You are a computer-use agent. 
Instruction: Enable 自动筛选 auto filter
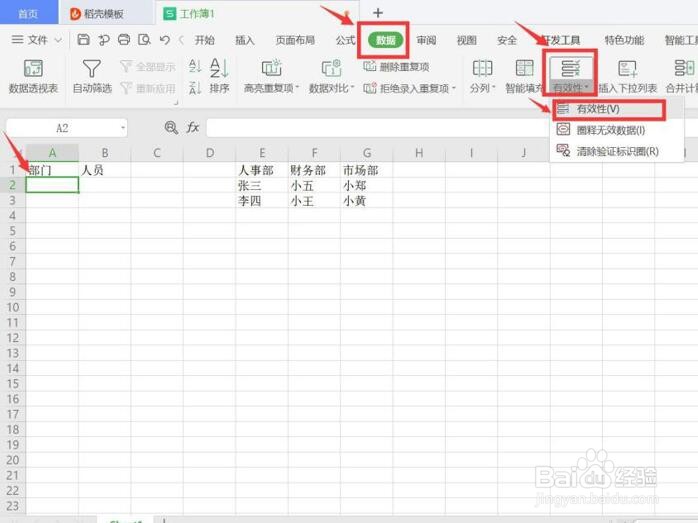click(x=92, y=76)
